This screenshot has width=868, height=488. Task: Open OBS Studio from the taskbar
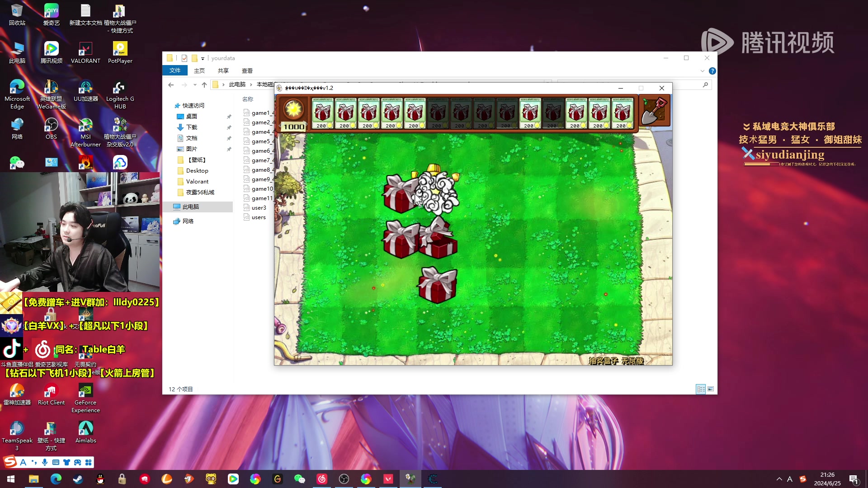[344, 479]
